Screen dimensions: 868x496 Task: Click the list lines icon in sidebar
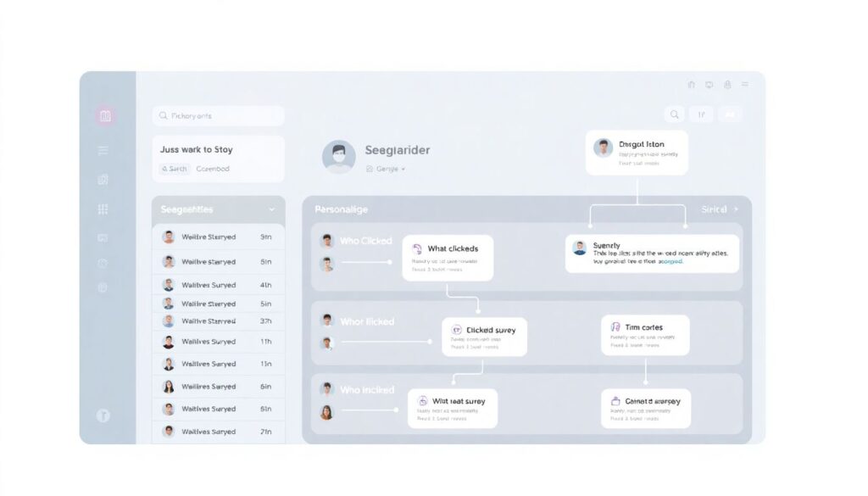(103, 151)
